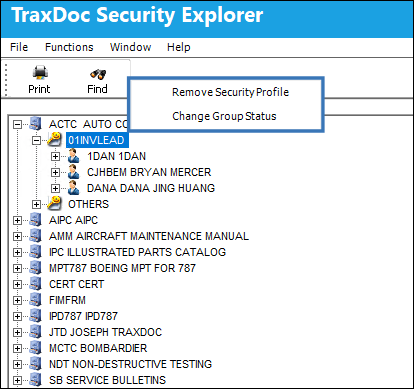Open the File menu
This screenshot has width=414, height=389.
19,47
